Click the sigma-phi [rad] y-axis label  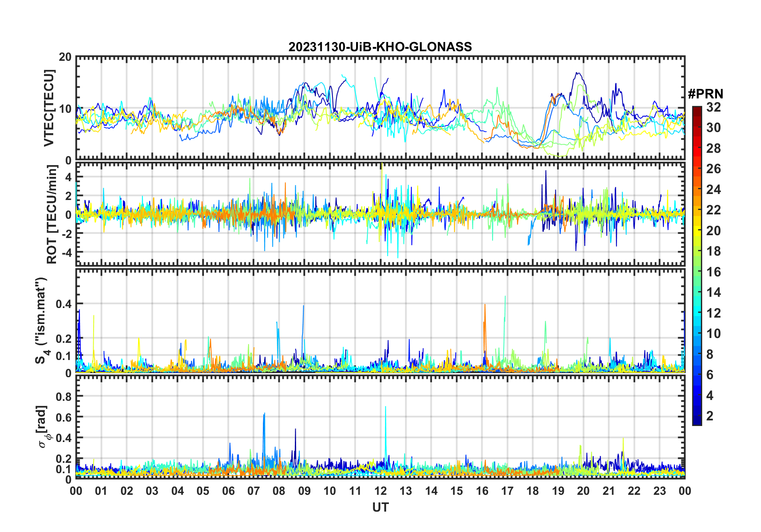pos(43,427)
